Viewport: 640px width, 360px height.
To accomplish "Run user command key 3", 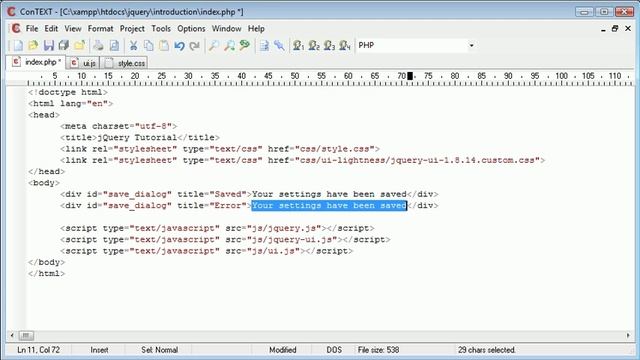I will [329, 45].
